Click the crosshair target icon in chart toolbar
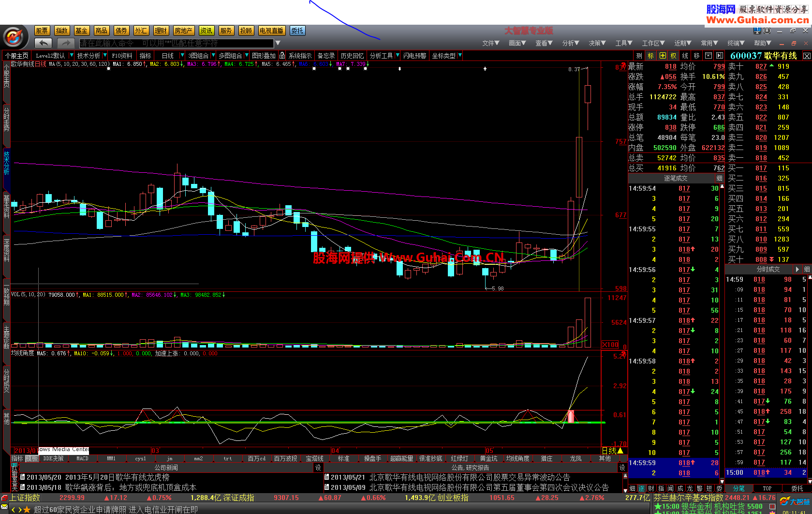This screenshot has width=812, height=514. pos(662,56)
